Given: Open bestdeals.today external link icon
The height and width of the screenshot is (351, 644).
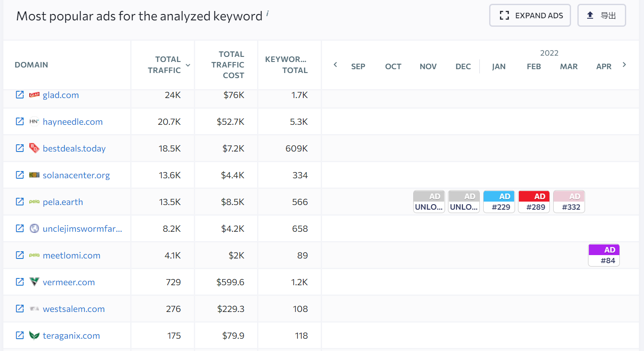Looking at the screenshot, I should point(20,148).
